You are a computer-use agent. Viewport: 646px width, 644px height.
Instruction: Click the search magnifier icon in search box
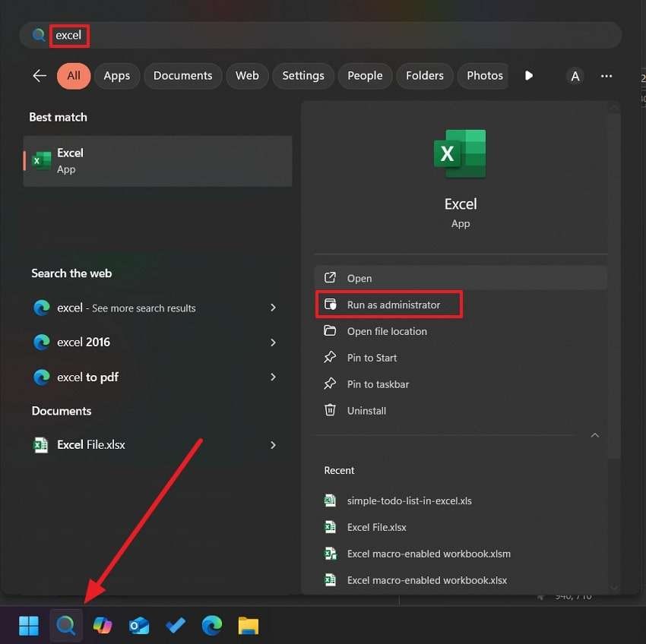(39, 35)
